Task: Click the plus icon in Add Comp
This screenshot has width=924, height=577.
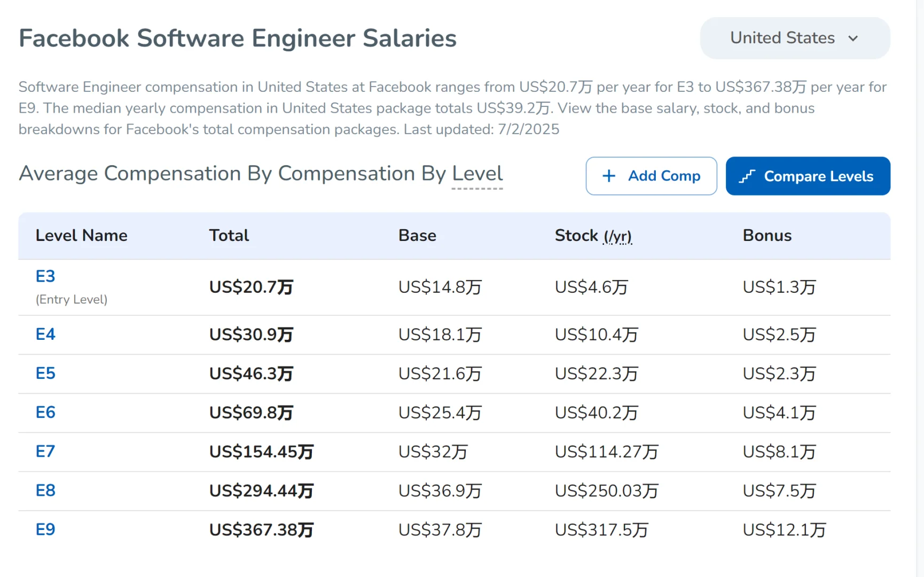Action: coord(609,176)
